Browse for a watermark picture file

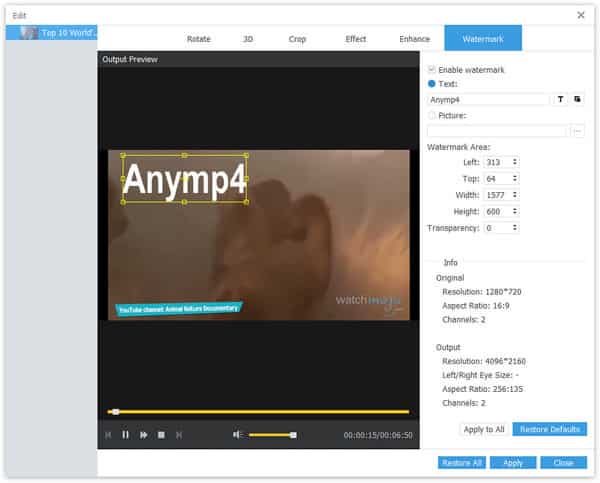(578, 131)
